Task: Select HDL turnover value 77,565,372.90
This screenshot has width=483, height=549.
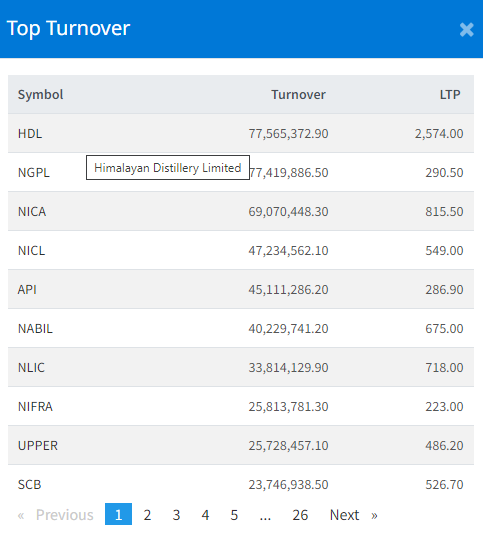Action: [289, 134]
